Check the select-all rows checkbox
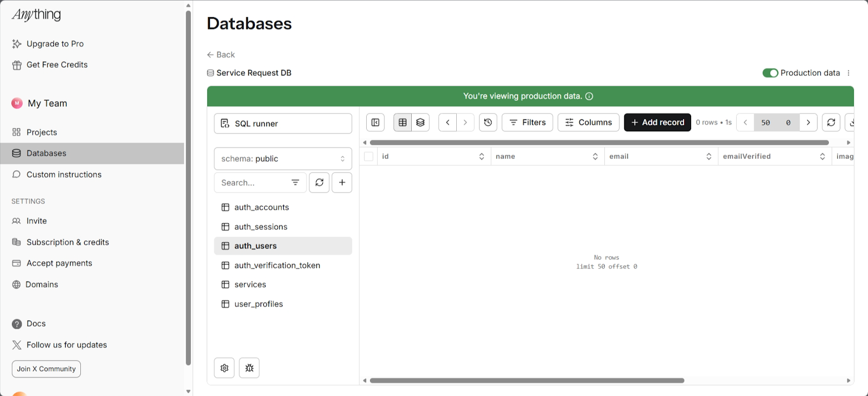Viewport: 868px width, 396px height. click(x=369, y=157)
